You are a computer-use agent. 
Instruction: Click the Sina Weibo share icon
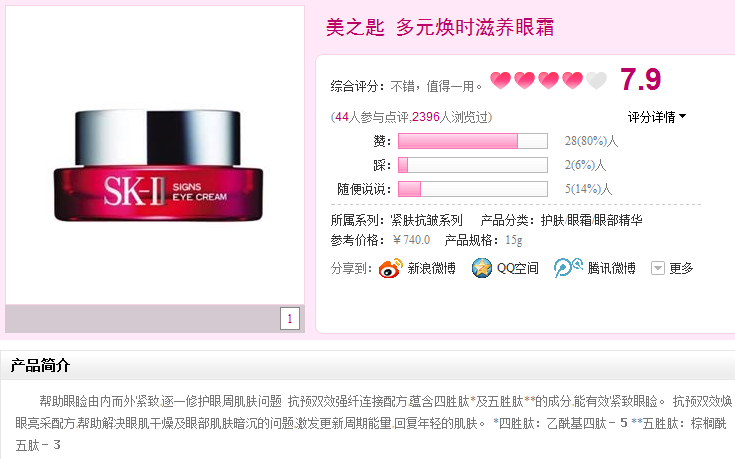(x=390, y=268)
